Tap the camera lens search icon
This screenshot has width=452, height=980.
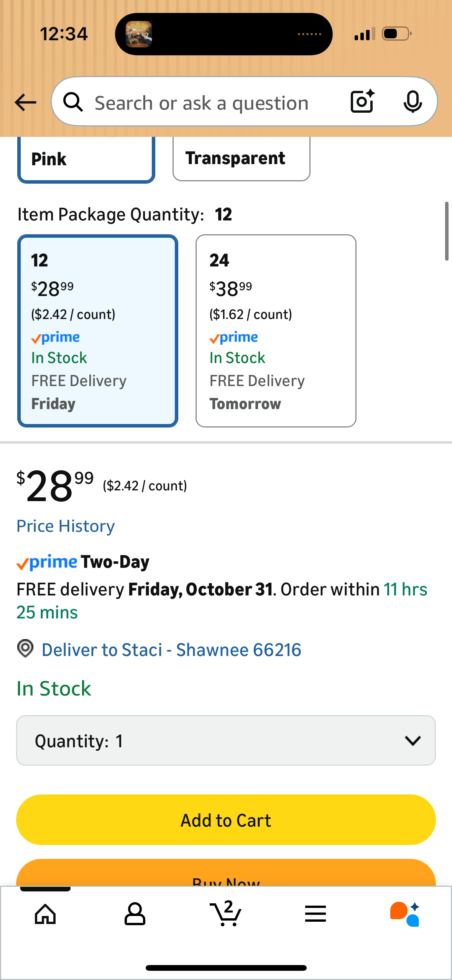[362, 102]
